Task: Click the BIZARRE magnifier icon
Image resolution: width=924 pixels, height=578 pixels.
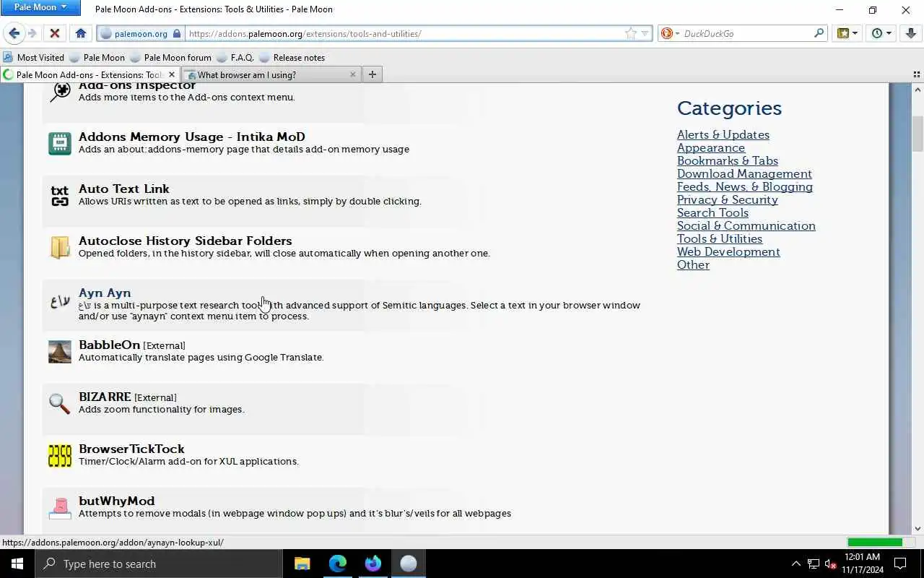Action: [x=60, y=403]
